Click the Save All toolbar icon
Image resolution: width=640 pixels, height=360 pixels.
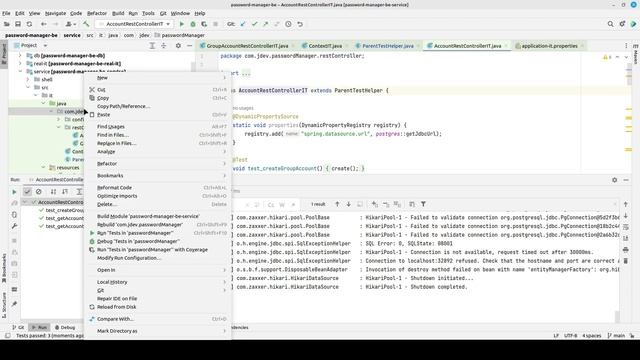tap(18, 24)
